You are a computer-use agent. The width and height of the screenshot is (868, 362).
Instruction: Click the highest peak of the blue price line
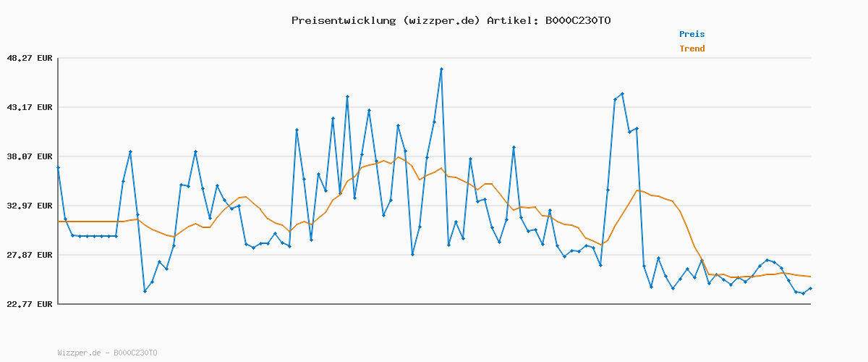[441, 69]
